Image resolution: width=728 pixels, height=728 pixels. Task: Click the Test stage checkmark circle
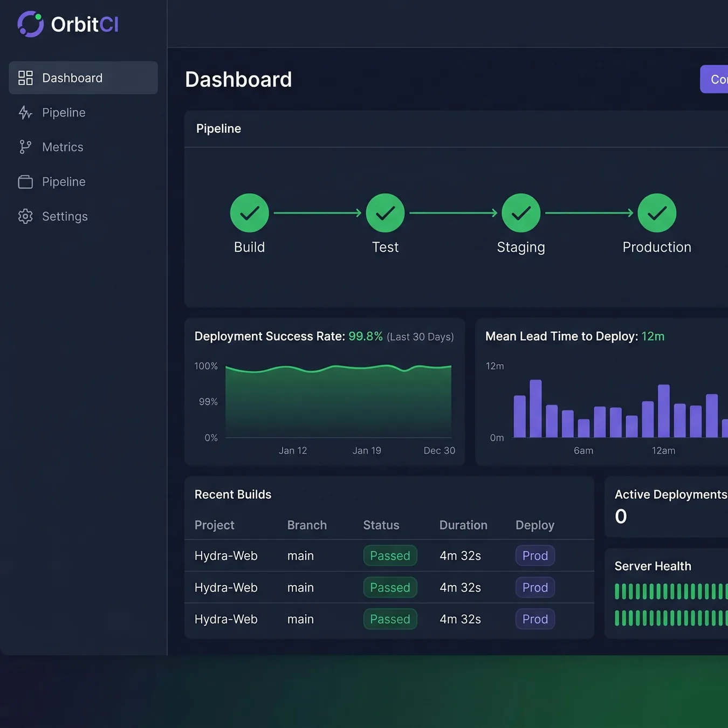[386, 213]
